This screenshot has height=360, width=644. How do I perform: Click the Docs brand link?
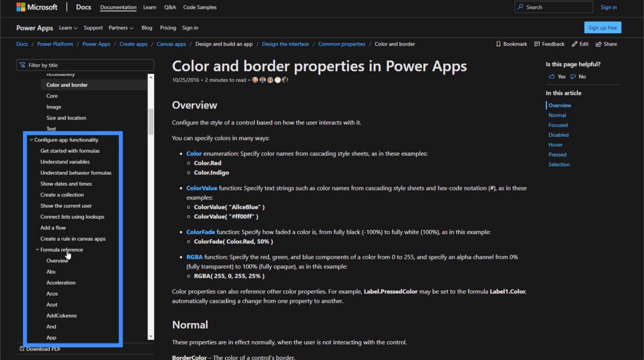(x=84, y=7)
